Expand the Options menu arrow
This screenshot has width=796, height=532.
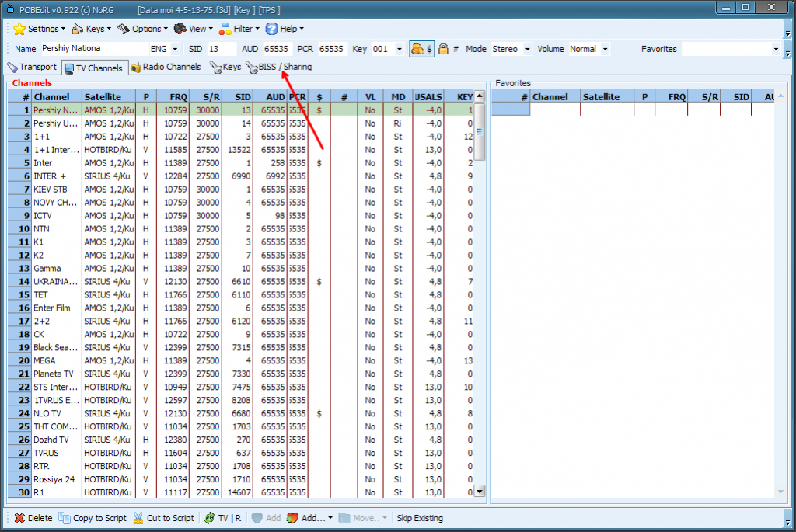(x=166, y=29)
